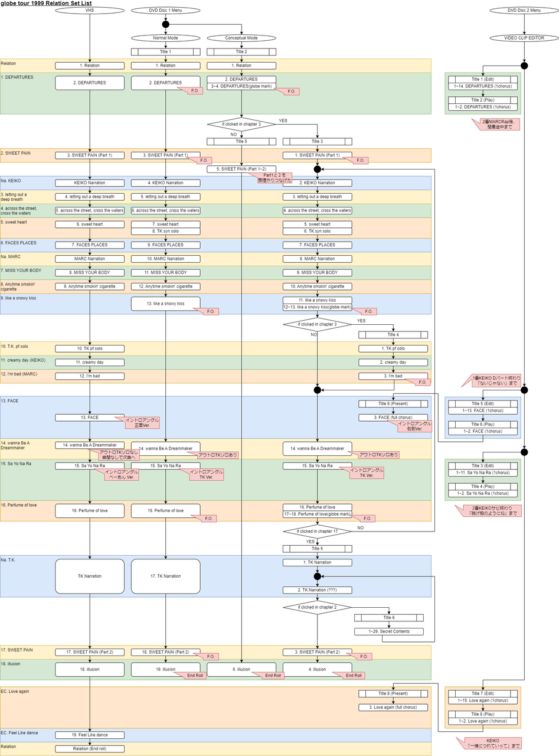This screenshot has height=756, width=559.
Task: Click 'if clicked in chapter 2' decision diamond
Action: (318, 607)
